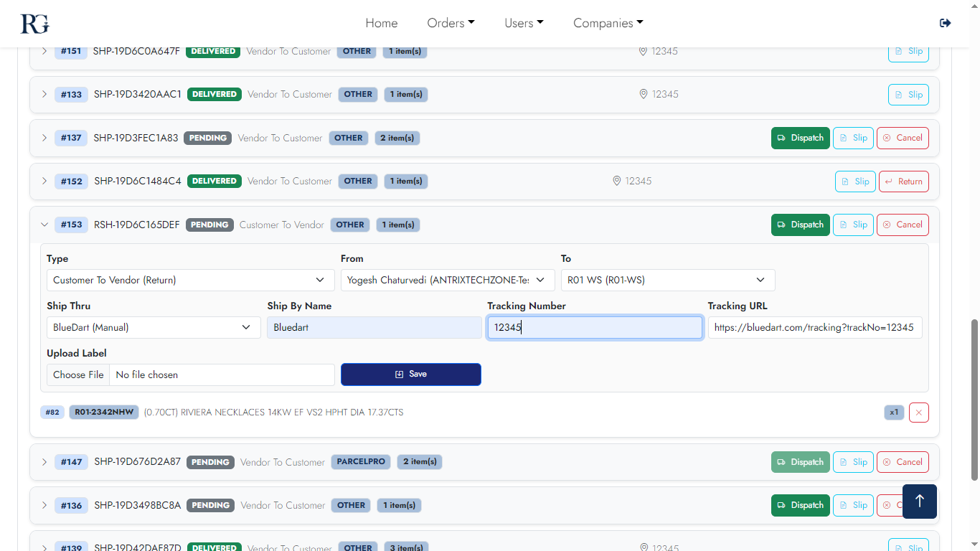Click Save to store shipment details

pyautogui.click(x=410, y=375)
